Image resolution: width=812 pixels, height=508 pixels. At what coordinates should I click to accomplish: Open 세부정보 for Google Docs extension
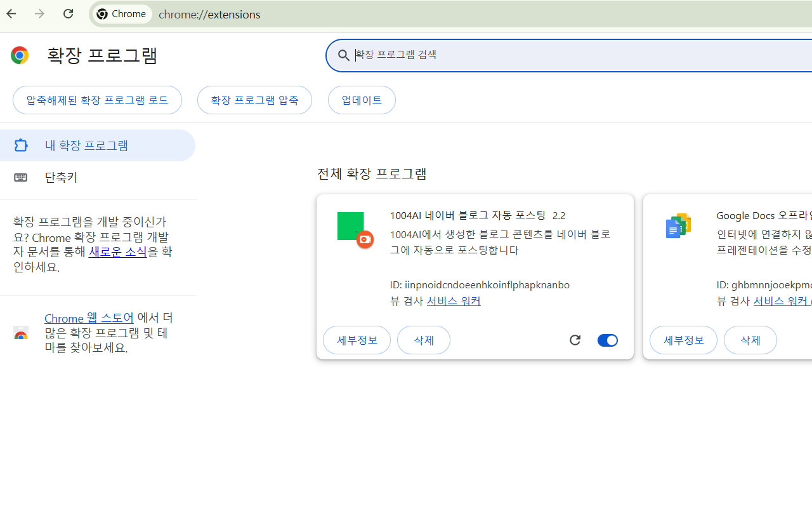click(x=683, y=340)
